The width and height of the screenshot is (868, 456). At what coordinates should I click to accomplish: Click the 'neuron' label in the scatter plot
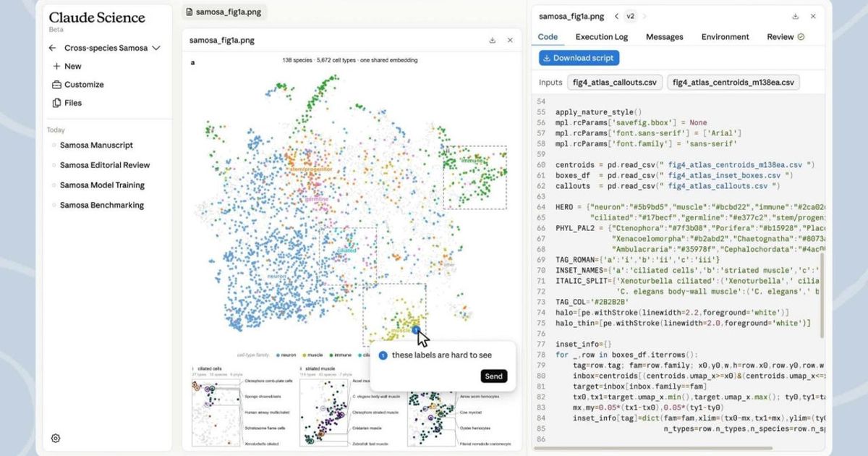(x=276, y=276)
